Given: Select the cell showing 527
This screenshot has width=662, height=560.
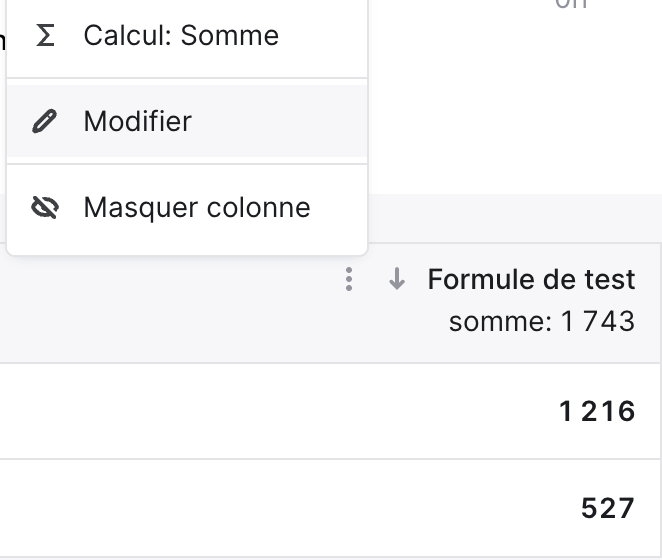Looking at the screenshot, I should (608, 508).
